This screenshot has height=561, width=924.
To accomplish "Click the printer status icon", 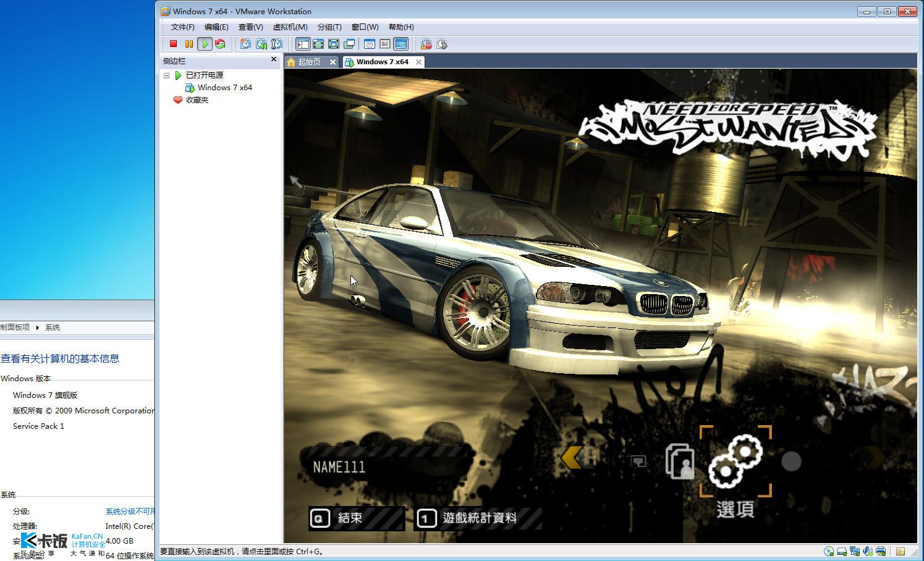I will click(x=881, y=551).
